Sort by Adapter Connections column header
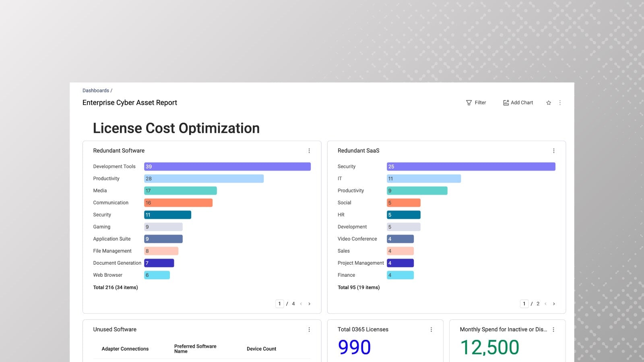Image resolution: width=644 pixels, height=362 pixels. (125, 349)
